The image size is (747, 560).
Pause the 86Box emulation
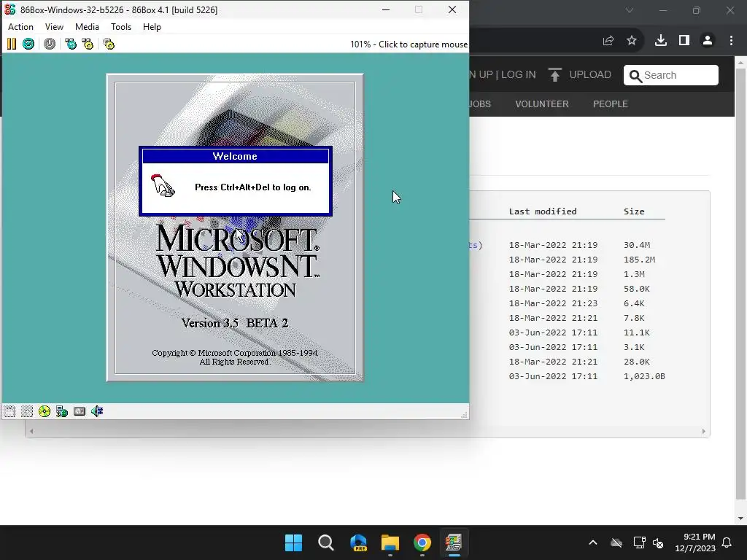click(x=12, y=44)
